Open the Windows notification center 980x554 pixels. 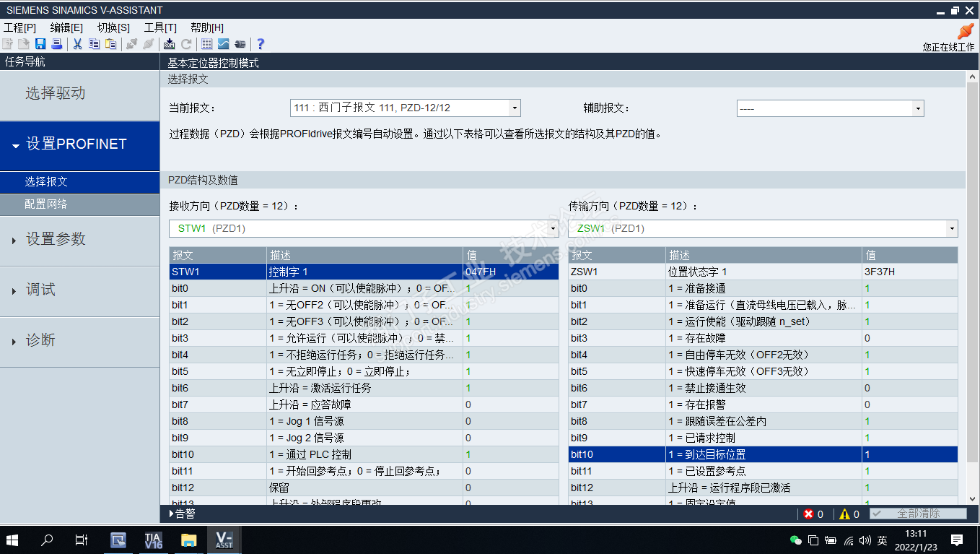pos(957,540)
